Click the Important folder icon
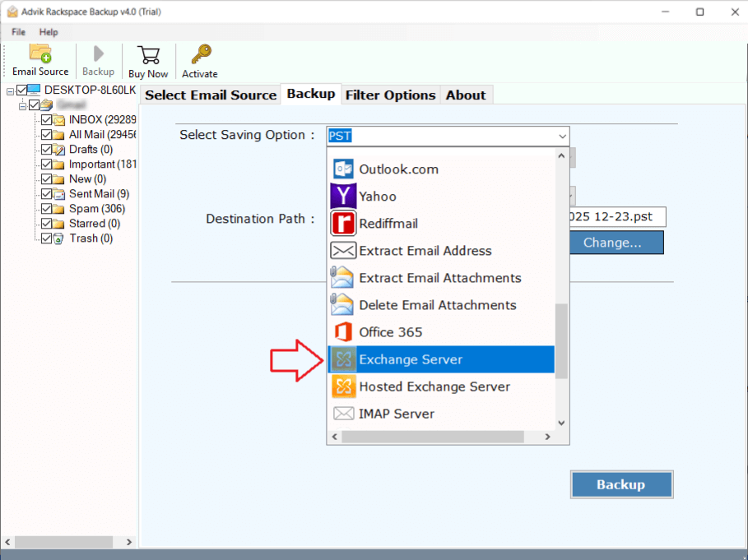Screen dimensions: 748x560 click(x=58, y=165)
